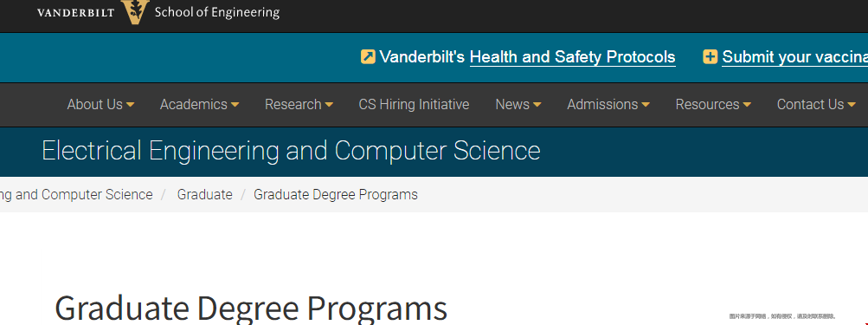The width and height of the screenshot is (868, 325).
Task: Select the Academics navigation item
Action: (194, 104)
